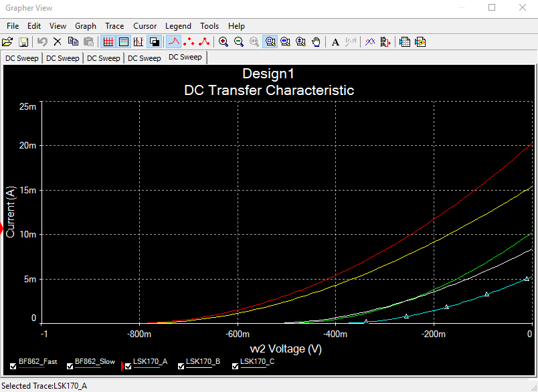Open the Tools menu
538x392 pixels.
point(209,26)
